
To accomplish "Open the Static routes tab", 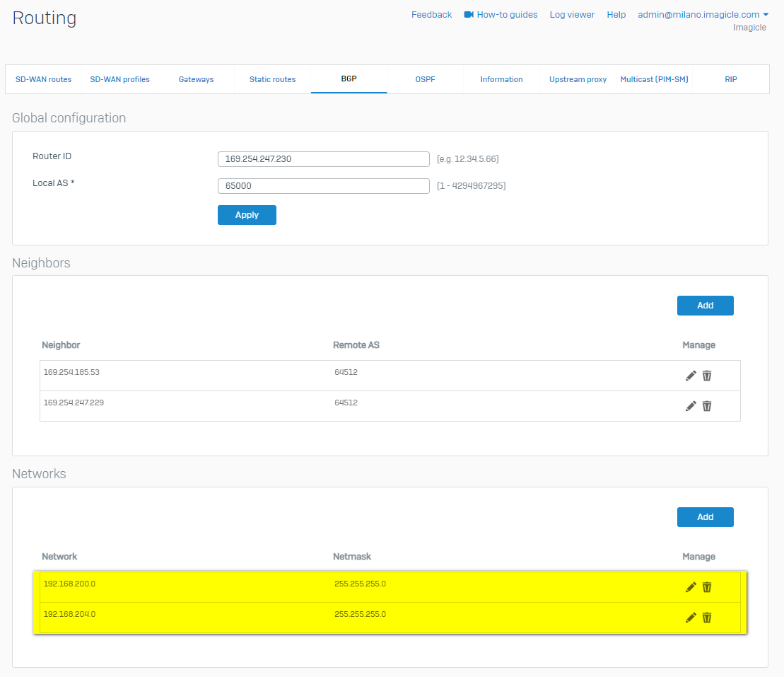I will (272, 79).
